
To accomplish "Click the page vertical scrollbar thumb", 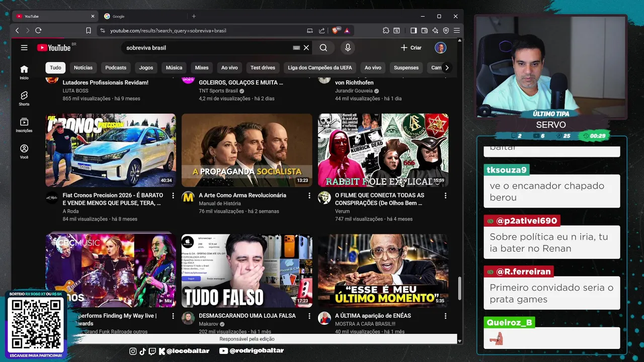I will click(x=459, y=289).
